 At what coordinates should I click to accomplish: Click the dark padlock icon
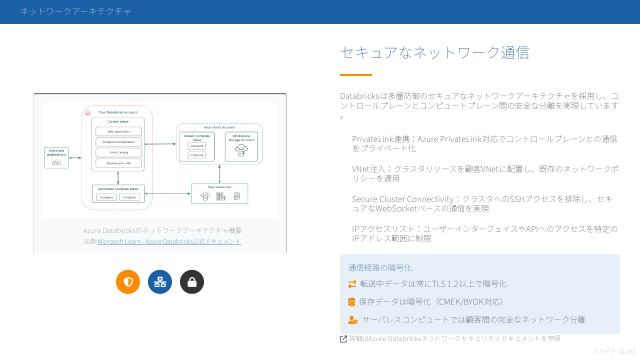[192, 282]
